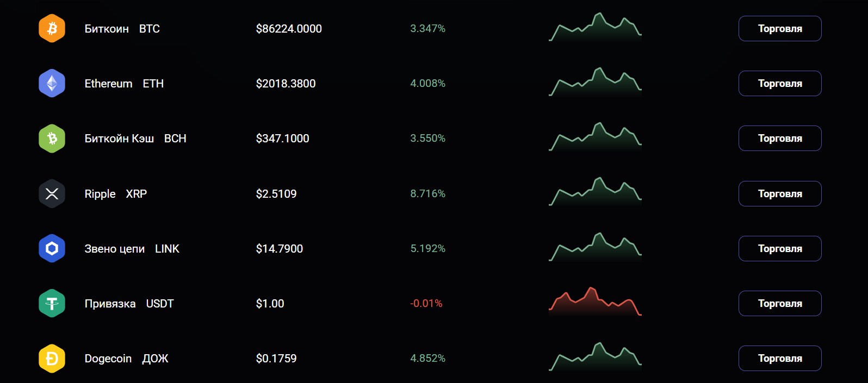Open trading for the Dogecoin row
The width and height of the screenshot is (868, 383).
(x=780, y=358)
